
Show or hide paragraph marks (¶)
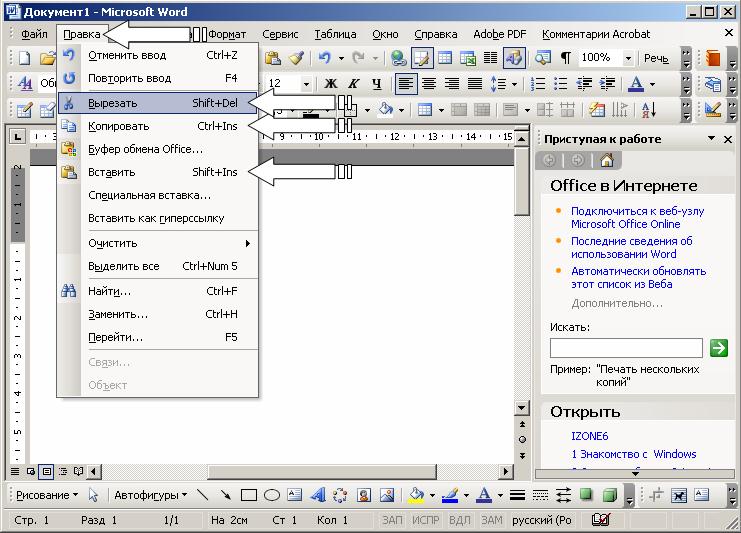coord(565,58)
